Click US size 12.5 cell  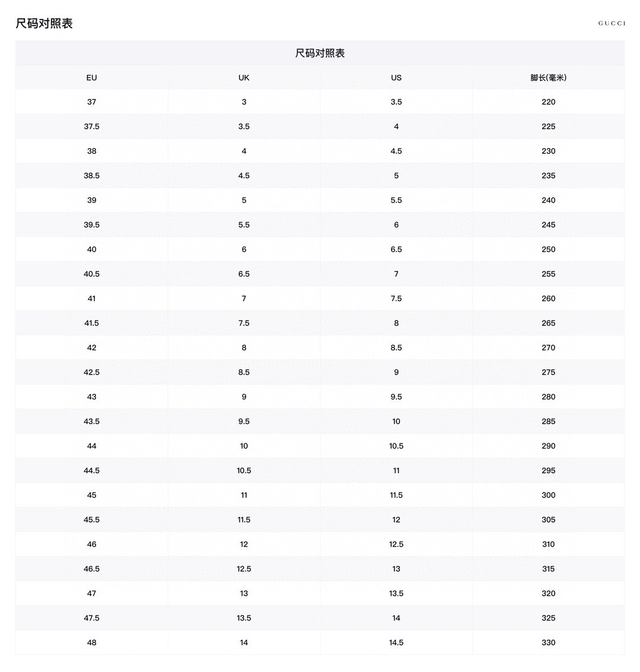(x=396, y=544)
